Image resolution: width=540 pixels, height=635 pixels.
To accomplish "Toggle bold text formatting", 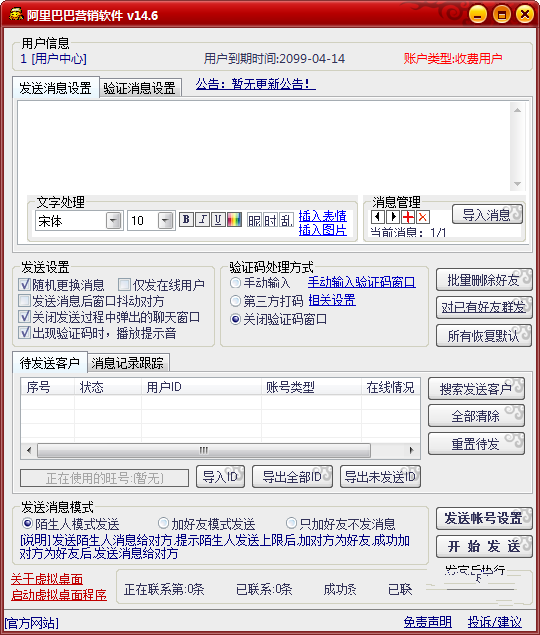I will (186, 219).
